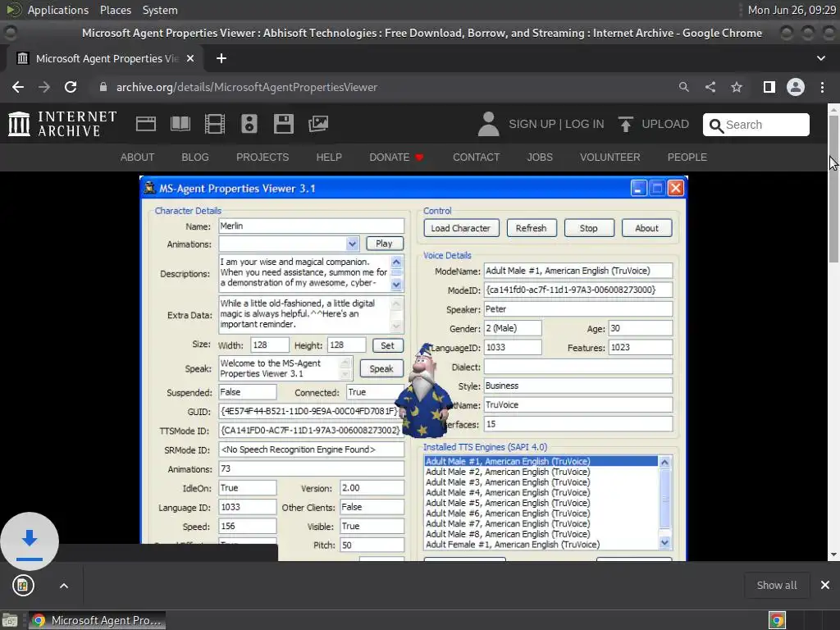
Task: Click the Refresh button in Control group
Action: 531,228
